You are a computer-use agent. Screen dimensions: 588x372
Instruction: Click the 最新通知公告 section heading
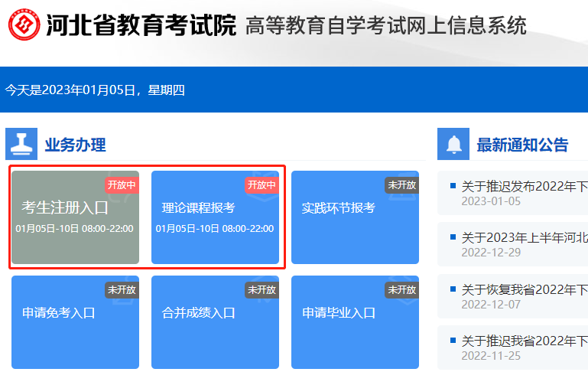coord(523,145)
